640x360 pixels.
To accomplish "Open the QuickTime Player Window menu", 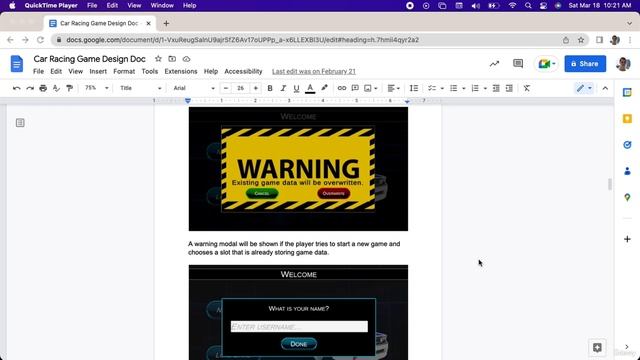I will 162,6.
